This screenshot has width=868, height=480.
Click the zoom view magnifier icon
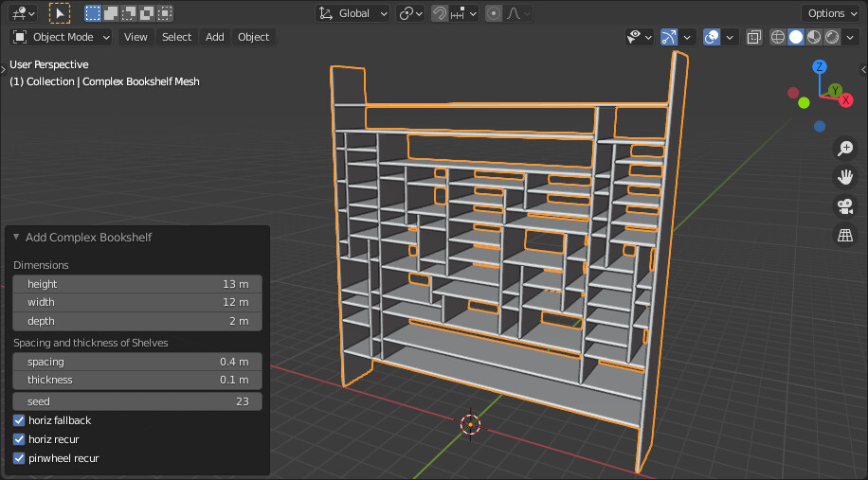point(844,149)
